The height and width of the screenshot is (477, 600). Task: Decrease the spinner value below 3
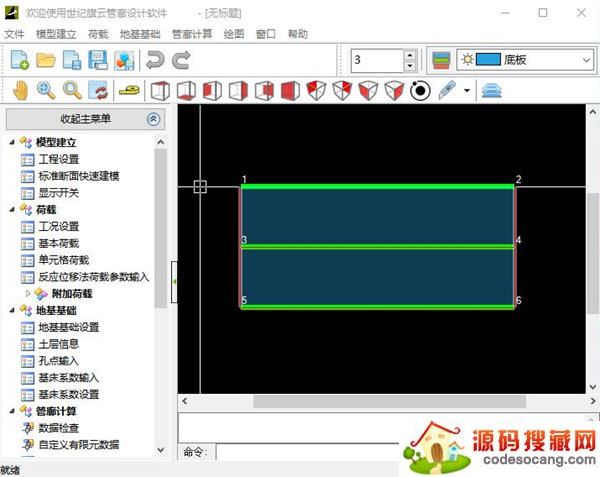pyautogui.click(x=410, y=66)
